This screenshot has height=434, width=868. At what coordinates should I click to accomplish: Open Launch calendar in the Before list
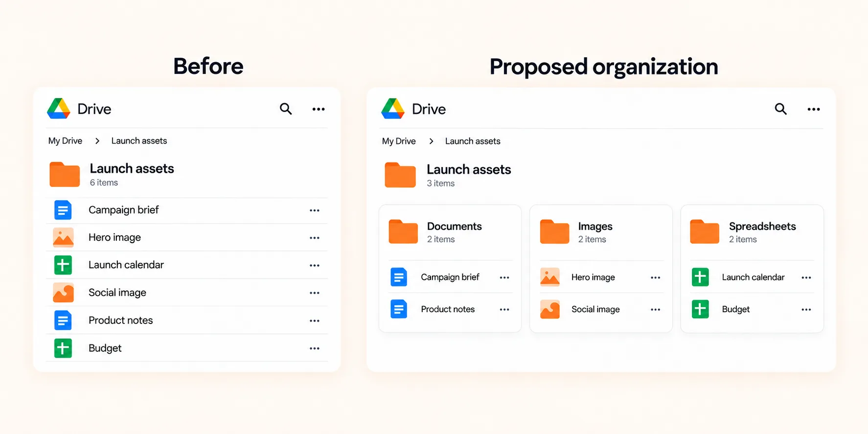(126, 265)
